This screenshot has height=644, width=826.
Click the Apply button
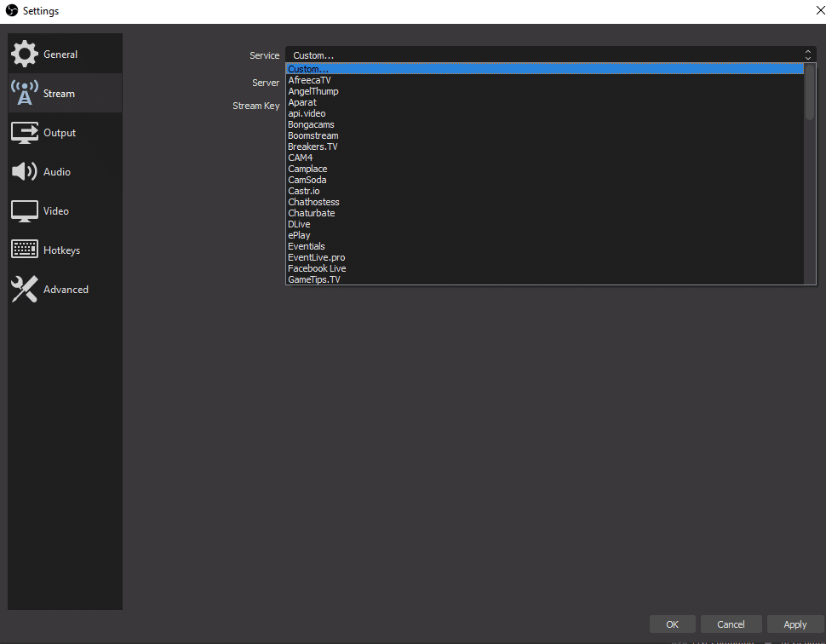(x=795, y=624)
